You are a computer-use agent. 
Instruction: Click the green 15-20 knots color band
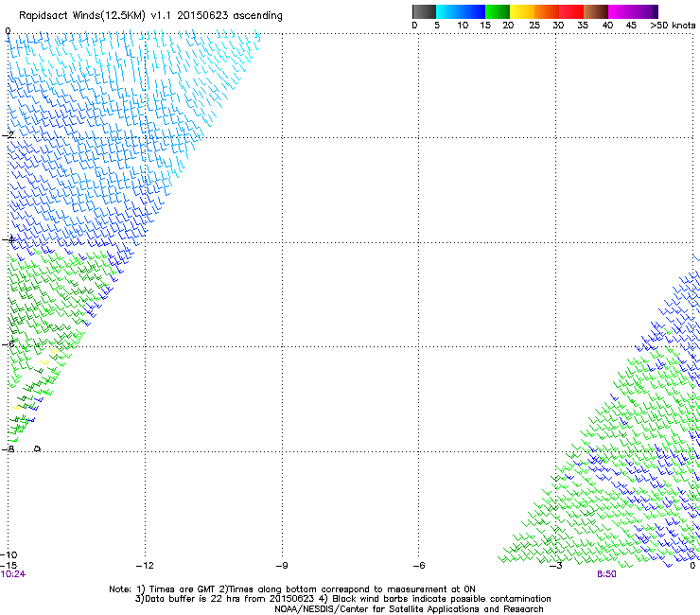point(498,11)
